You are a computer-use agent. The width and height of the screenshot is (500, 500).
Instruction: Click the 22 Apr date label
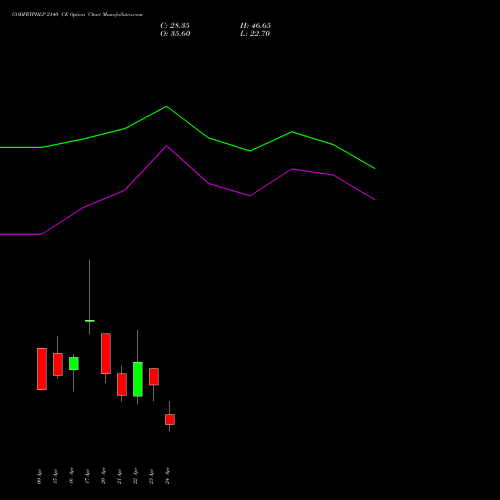pyautogui.click(x=135, y=477)
